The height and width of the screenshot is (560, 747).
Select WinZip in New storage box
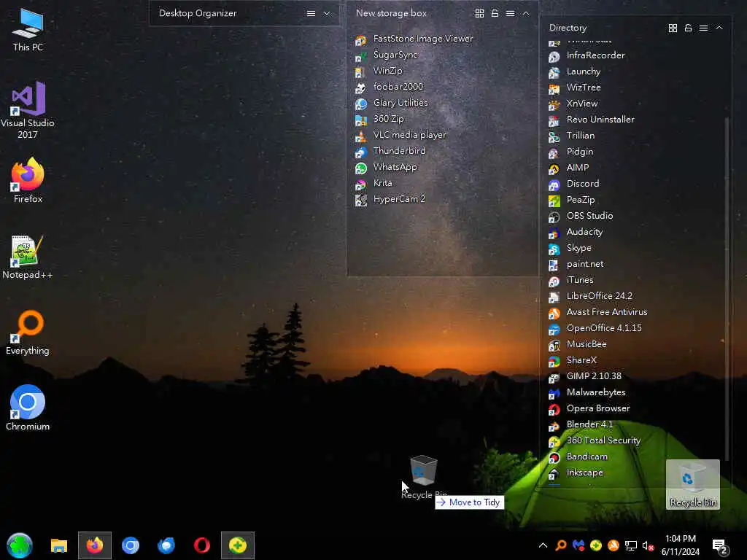click(379, 71)
